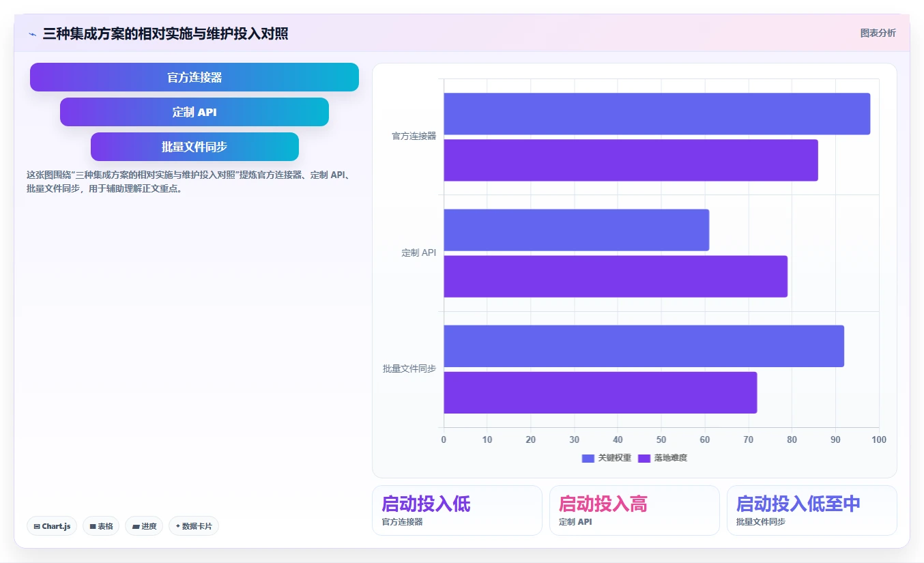Click 定制 API 关键权重 blue bar
Viewport: 924px width, 563px height.
click(577, 230)
